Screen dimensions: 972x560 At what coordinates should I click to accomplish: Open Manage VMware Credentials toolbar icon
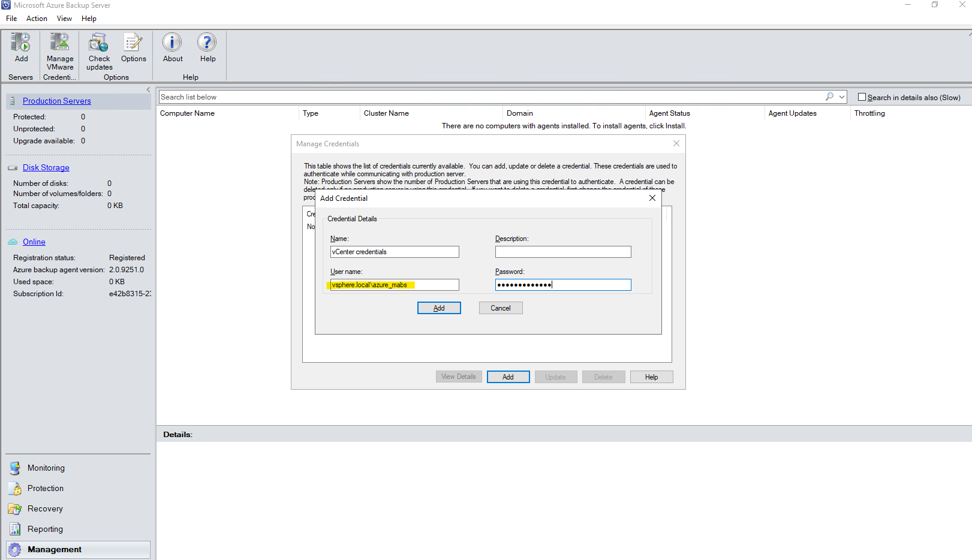[x=60, y=43]
